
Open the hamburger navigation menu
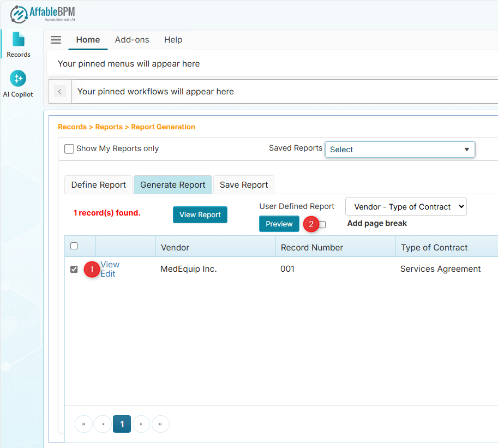(56, 39)
